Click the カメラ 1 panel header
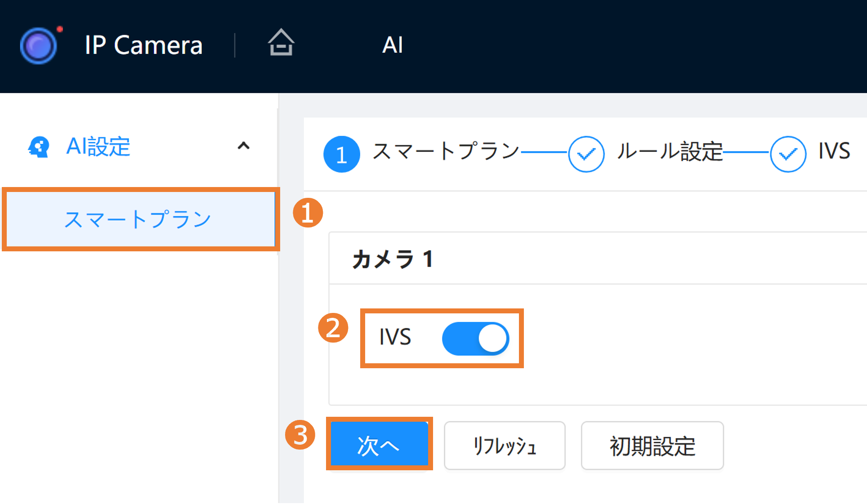This screenshot has width=867, height=504. [x=393, y=259]
